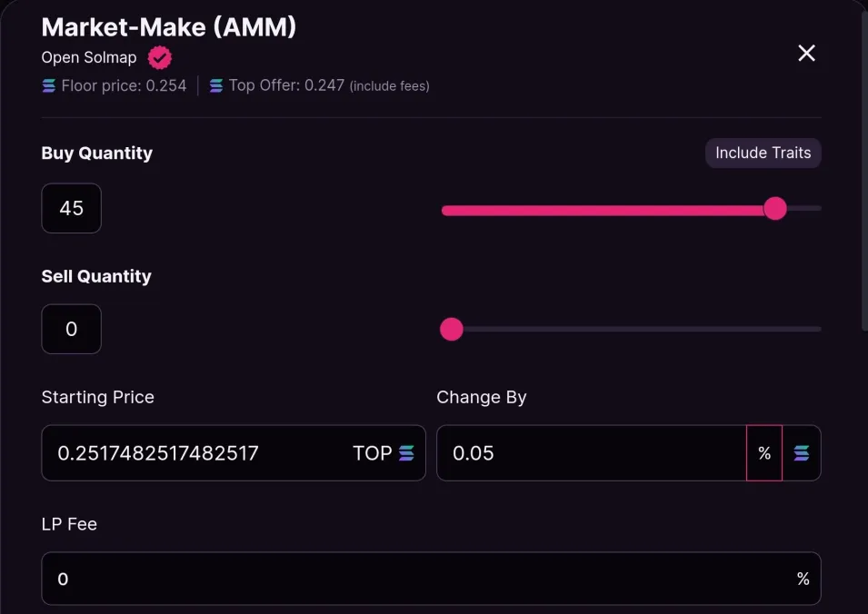868x614 pixels.
Task: Click the Sell Quantity number box
Action: point(71,329)
